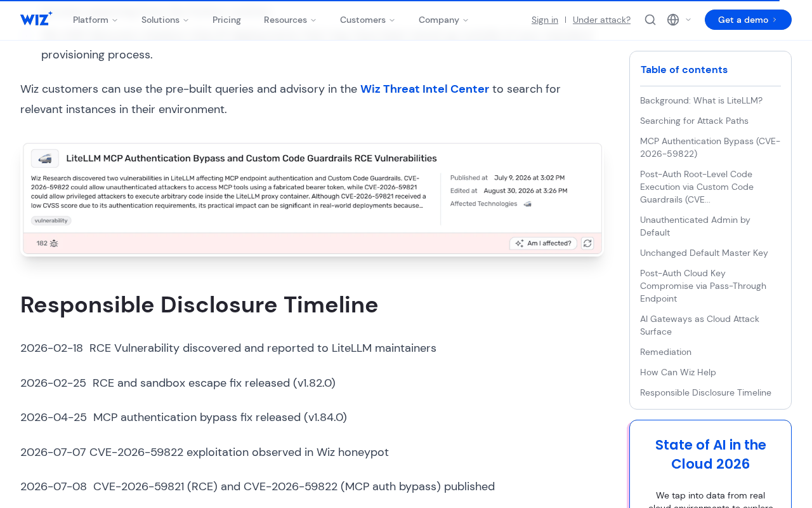Screen dimensions: 812x508
Task: Click the vulnerability tag in advisory
Action: pos(51,220)
